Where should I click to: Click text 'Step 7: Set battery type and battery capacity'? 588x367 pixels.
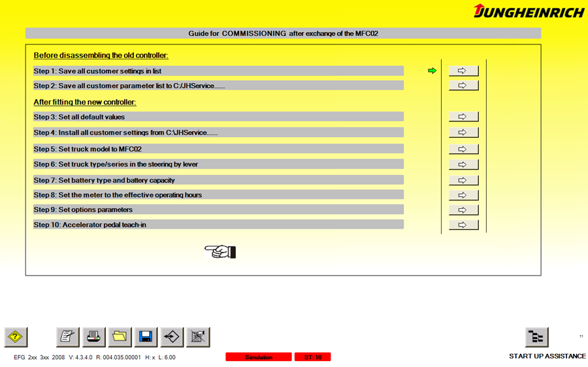tap(105, 180)
